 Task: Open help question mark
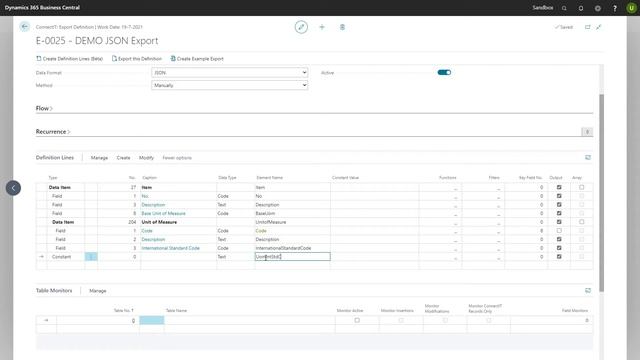coord(615,8)
